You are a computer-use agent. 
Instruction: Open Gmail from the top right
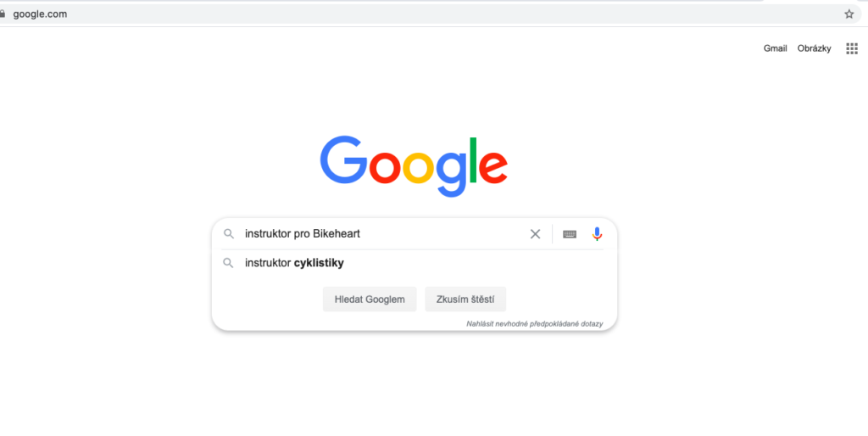(x=775, y=48)
